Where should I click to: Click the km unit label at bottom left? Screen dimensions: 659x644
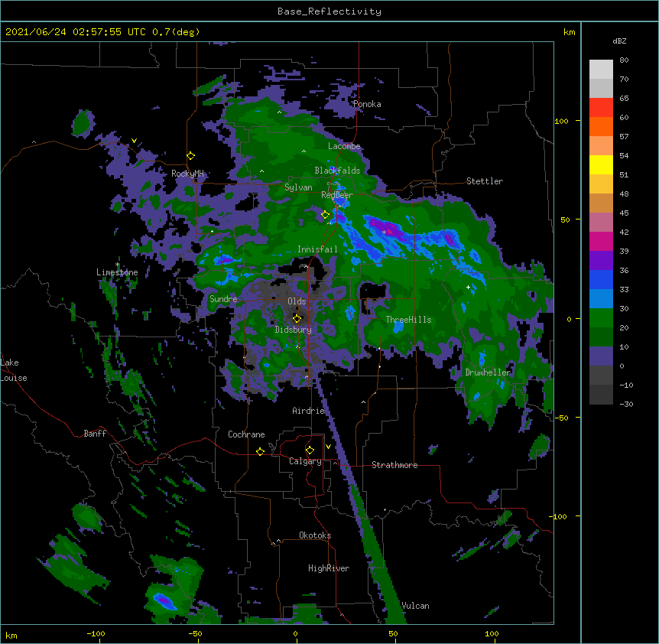[11, 635]
